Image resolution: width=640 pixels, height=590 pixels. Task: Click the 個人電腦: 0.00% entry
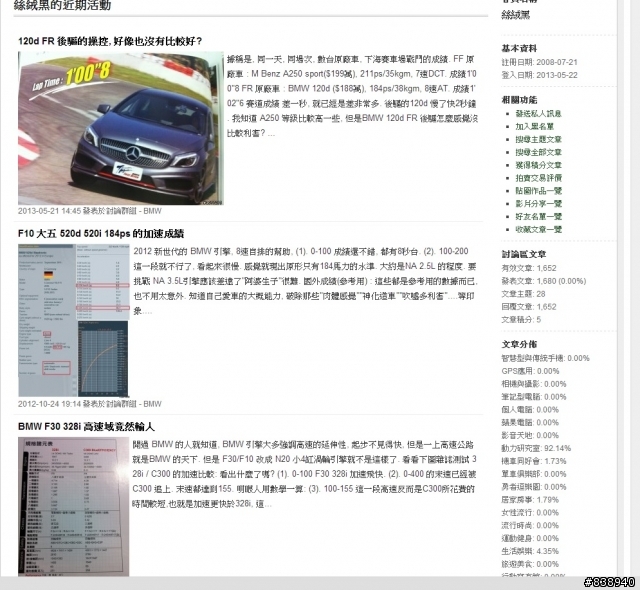pos(530,410)
